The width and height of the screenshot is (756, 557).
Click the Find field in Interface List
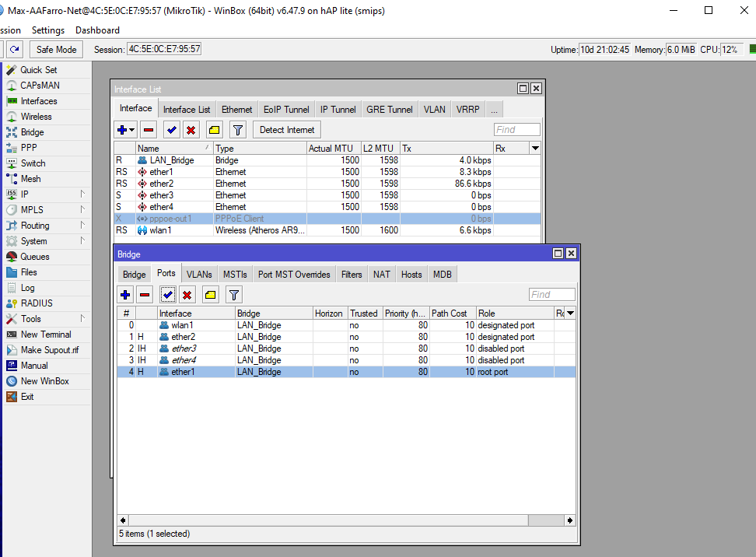tap(517, 130)
